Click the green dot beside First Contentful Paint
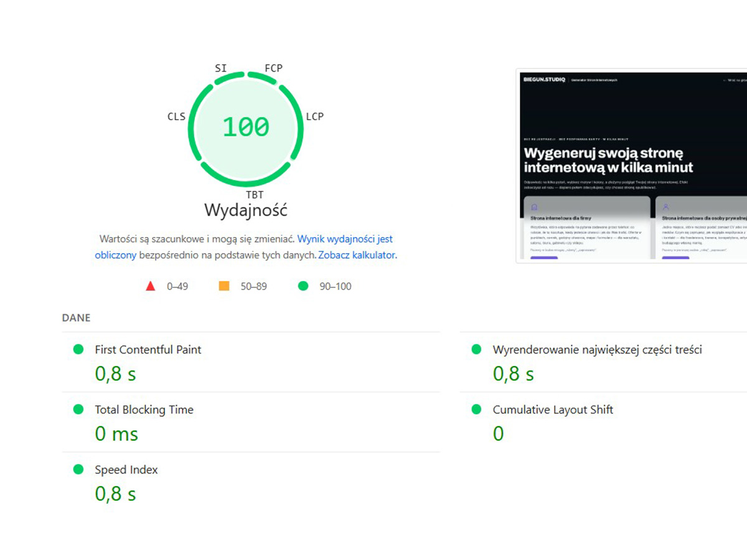 (78, 350)
